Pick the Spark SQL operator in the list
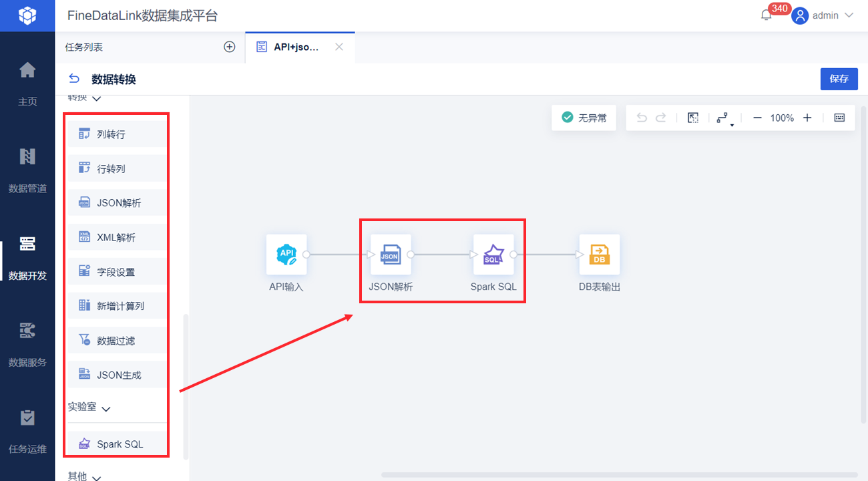868x481 pixels. pyautogui.click(x=117, y=444)
